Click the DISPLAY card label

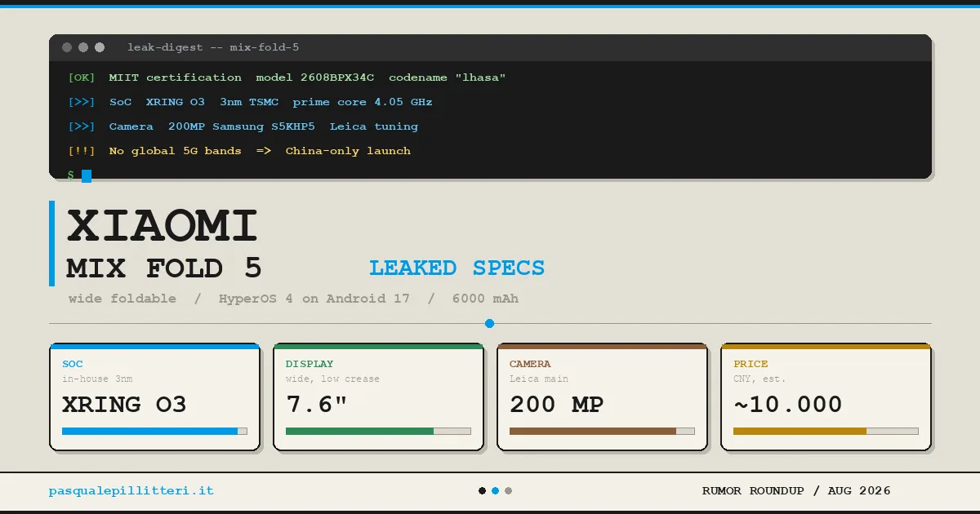[310, 364]
